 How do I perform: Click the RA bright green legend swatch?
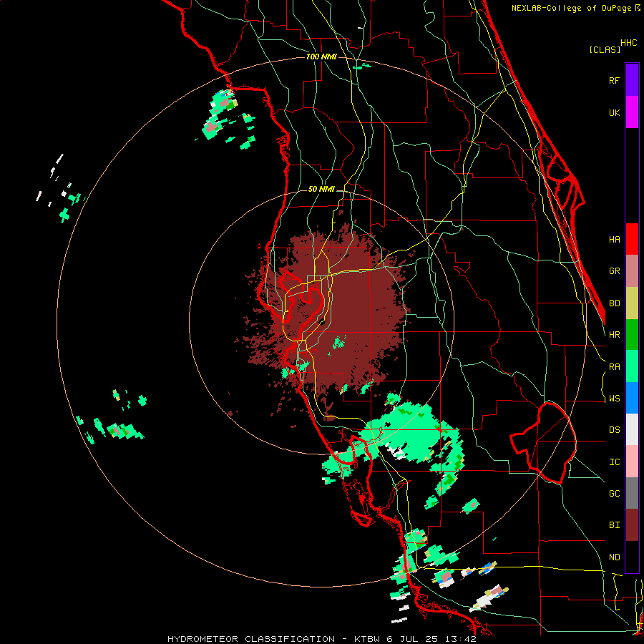point(632,366)
